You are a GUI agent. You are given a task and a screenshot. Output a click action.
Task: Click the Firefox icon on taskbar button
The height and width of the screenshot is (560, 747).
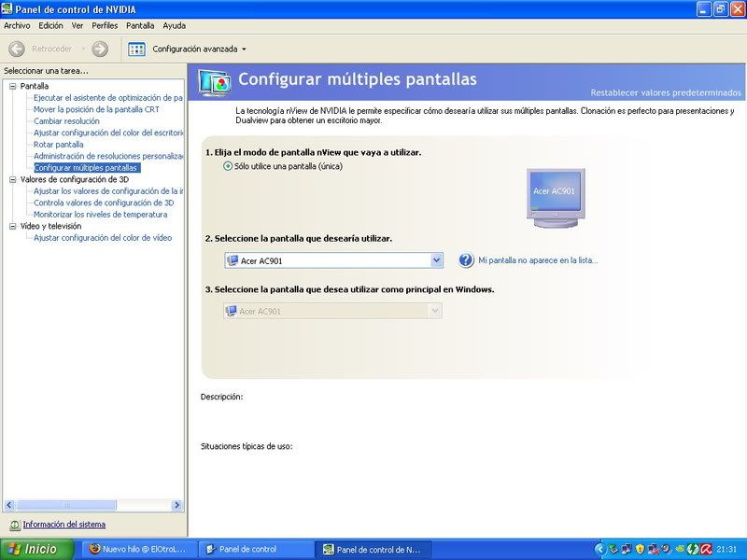point(95,549)
